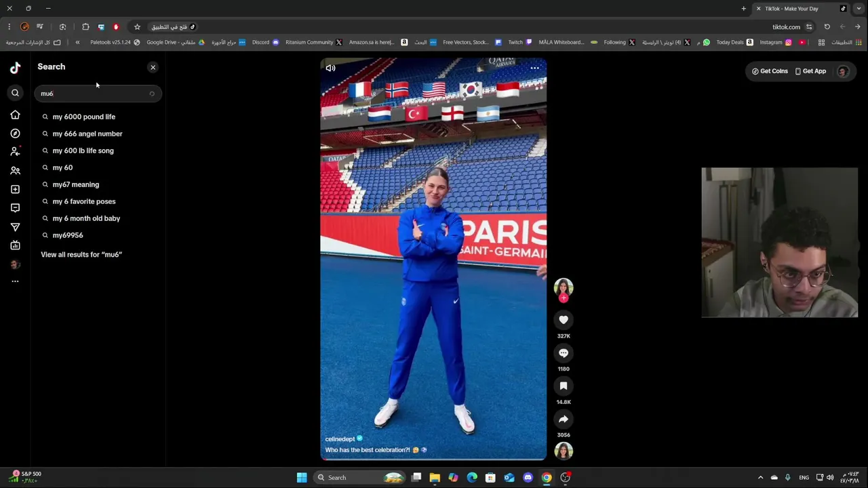868x488 pixels.
Task: Click the video progress bar
Action: 433,459
